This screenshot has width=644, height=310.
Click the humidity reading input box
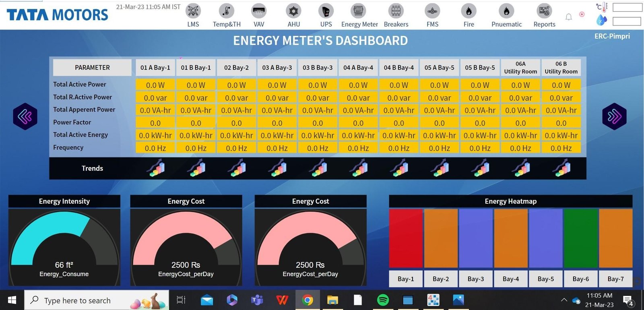[x=627, y=21]
